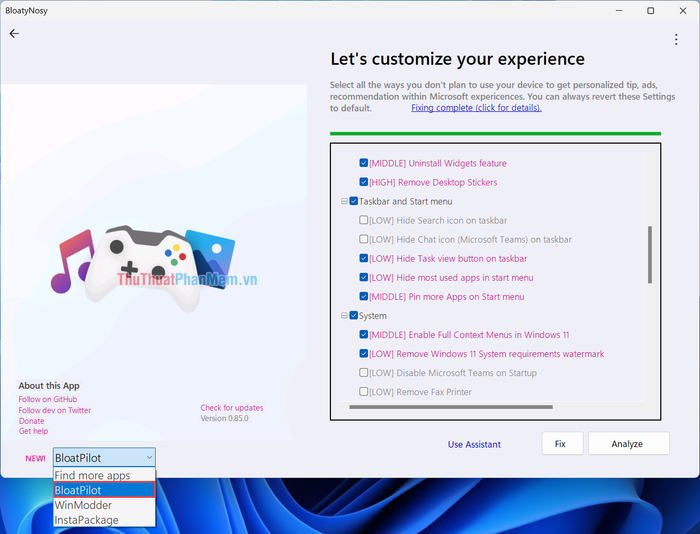Open Follow on GitHub link
The height and width of the screenshot is (534, 700).
(x=48, y=399)
